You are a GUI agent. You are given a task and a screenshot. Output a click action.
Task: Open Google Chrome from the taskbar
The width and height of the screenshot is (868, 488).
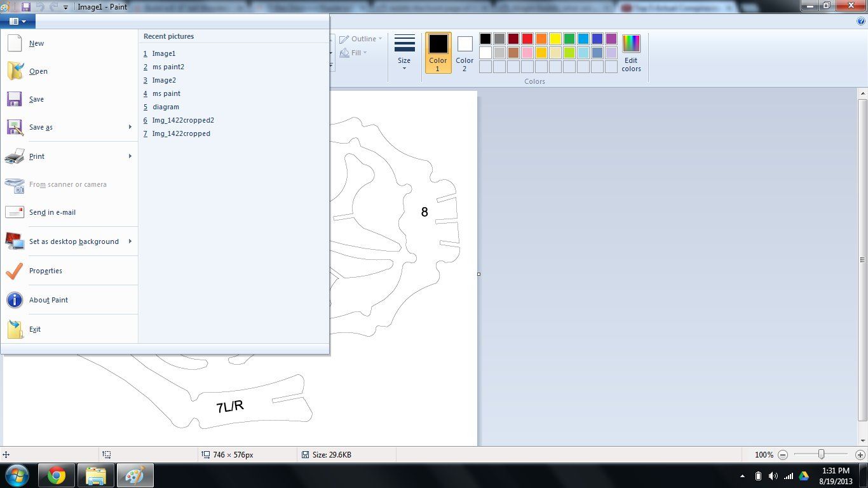coord(57,475)
